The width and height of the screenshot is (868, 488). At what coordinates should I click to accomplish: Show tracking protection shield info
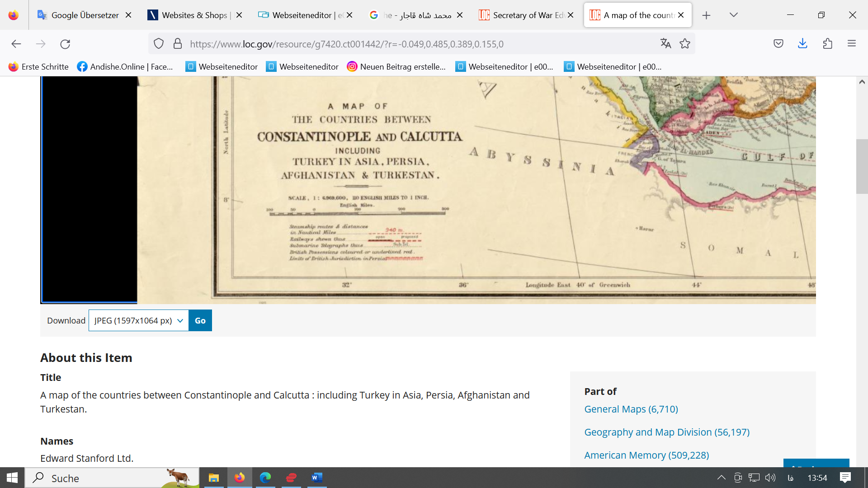point(158,44)
